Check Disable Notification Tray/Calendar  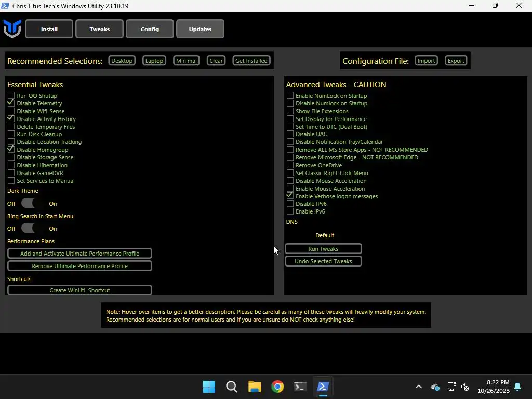coord(290,142)
